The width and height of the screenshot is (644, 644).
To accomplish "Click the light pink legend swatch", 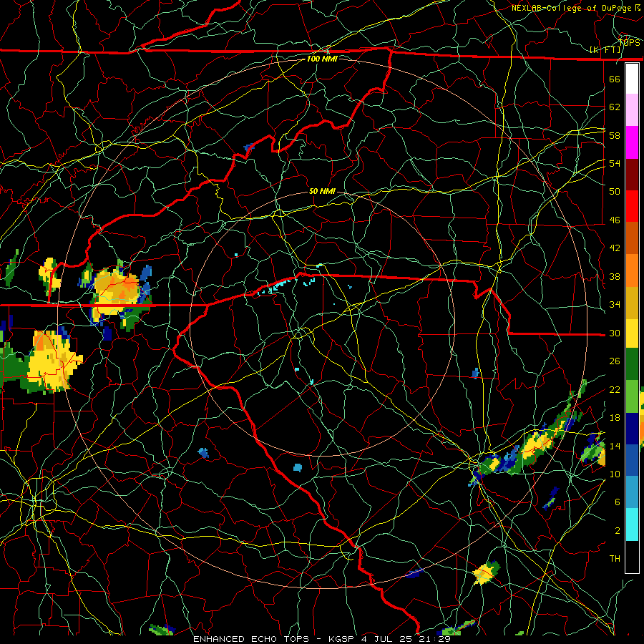I will click(x=632, y=110).
